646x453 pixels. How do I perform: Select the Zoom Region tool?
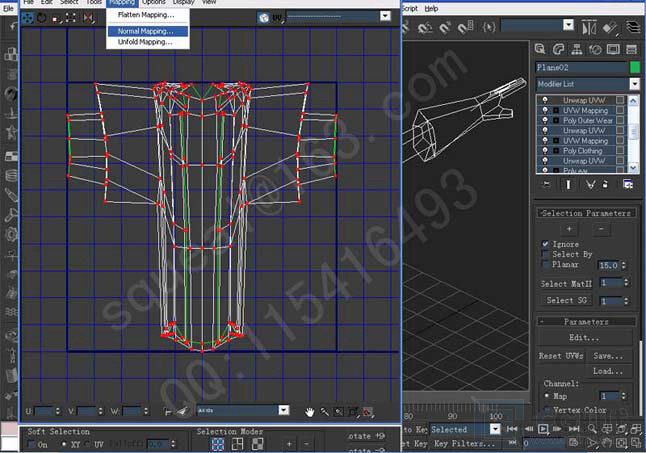[x=339, y=411]
